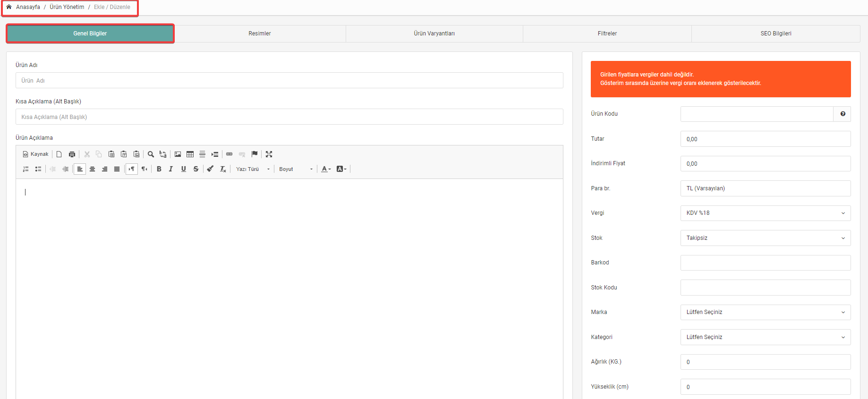This screenshot has width=868, height=399.
Task: Increase indent in the editor
Action: [65, 169]
